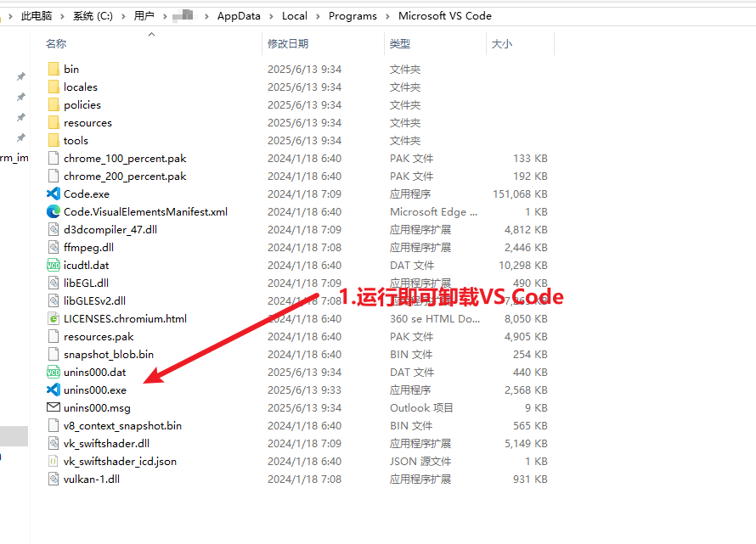The image size is (756, 544).
Task: Select the resources folder icon
Action: 54,122
